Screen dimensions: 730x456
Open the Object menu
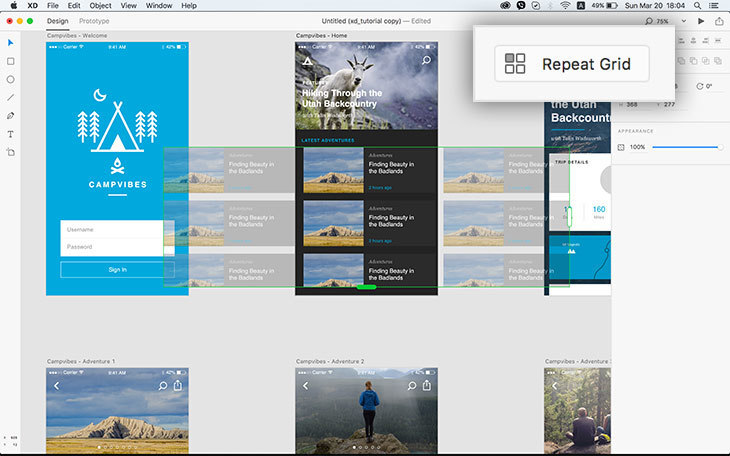101,6
